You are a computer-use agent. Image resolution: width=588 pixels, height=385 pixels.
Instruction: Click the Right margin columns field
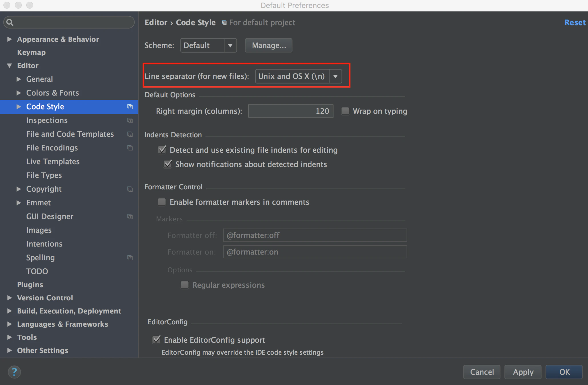[291, 111]
